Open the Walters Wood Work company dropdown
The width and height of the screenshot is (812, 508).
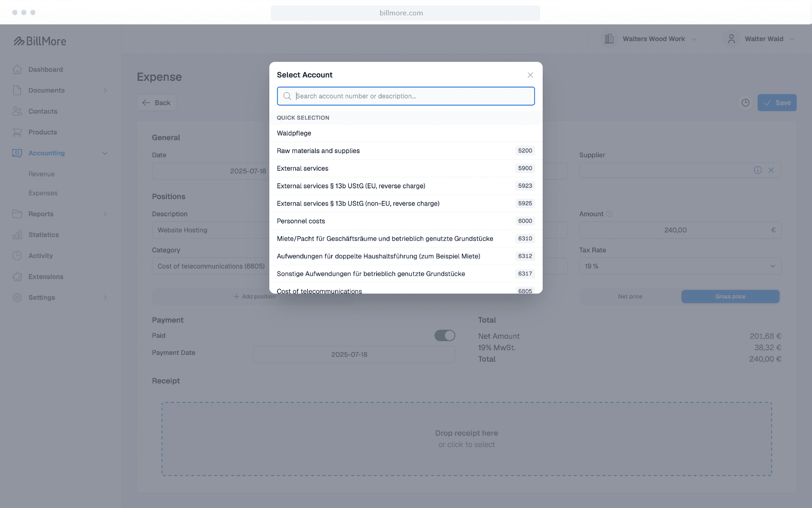coord(650,39)
